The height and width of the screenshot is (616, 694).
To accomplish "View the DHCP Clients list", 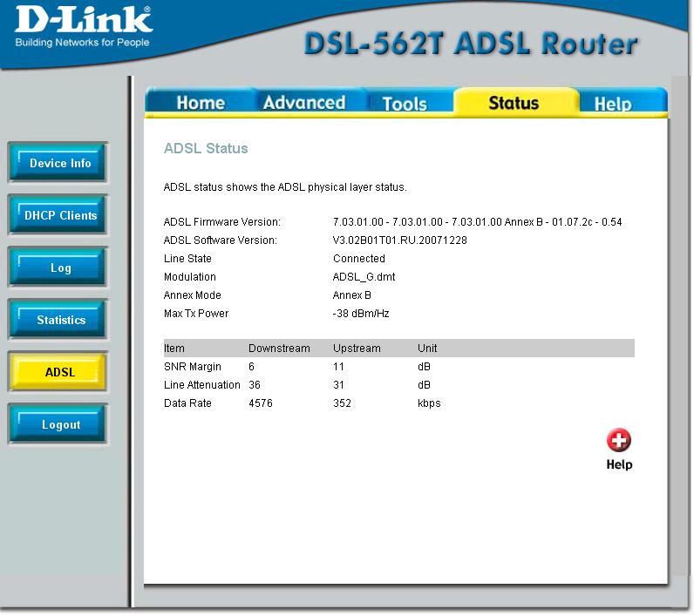I will tap(58, 215).
